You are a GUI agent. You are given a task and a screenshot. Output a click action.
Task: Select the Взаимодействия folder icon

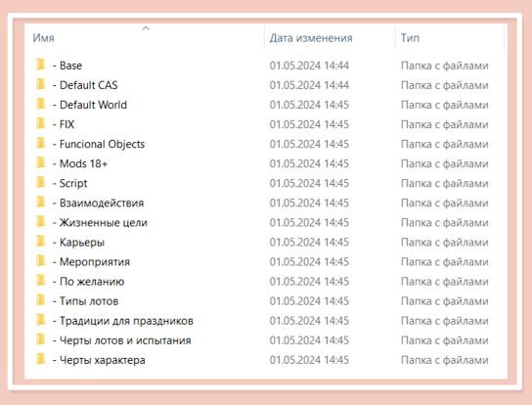click(40, 202)
